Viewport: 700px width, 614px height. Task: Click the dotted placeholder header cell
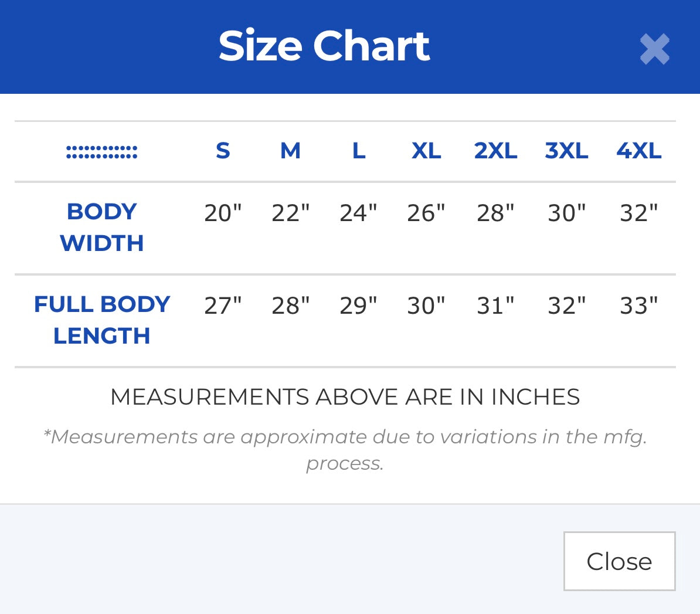[102, 152]
